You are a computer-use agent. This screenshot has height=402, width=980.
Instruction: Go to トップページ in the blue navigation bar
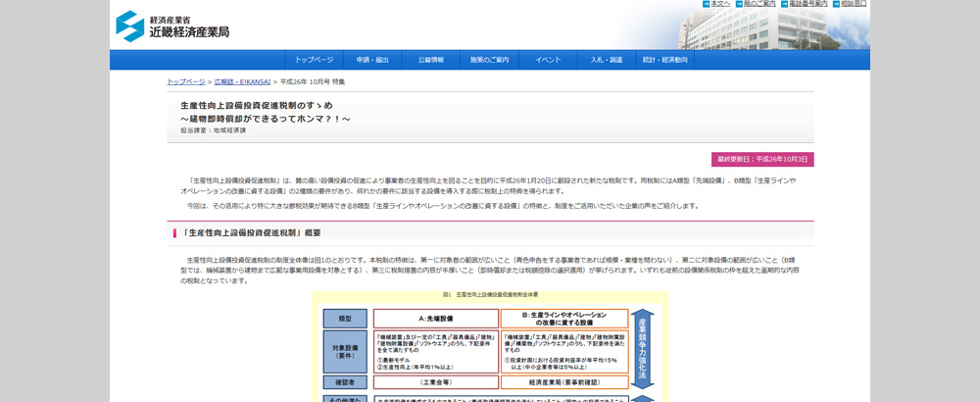coord(314,60)
